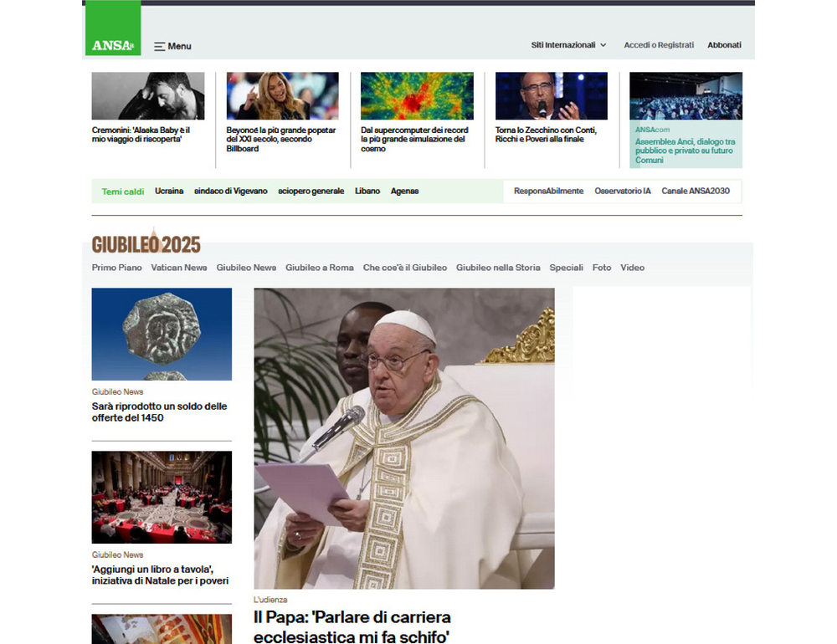The height and width of the screenshot is (644, 837).
Task: Switch to Giubileo News tab
Action: (x=246, y=268)
